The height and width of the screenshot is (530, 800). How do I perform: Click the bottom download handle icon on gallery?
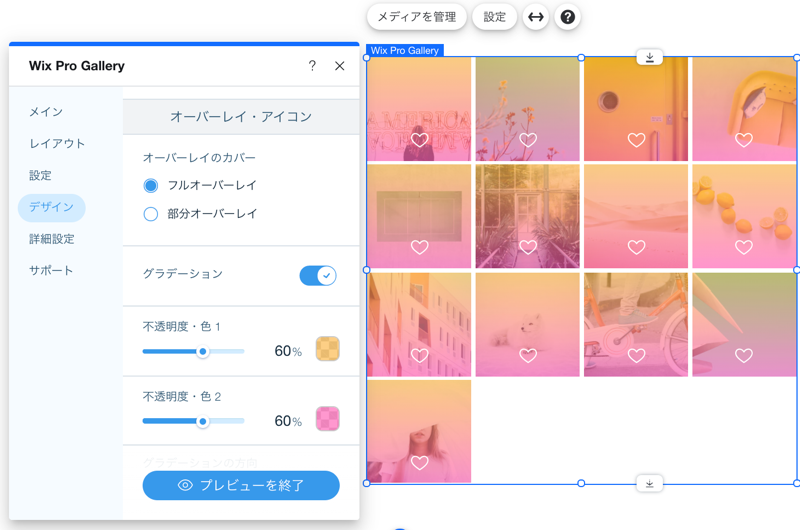(x=649, y=483)
